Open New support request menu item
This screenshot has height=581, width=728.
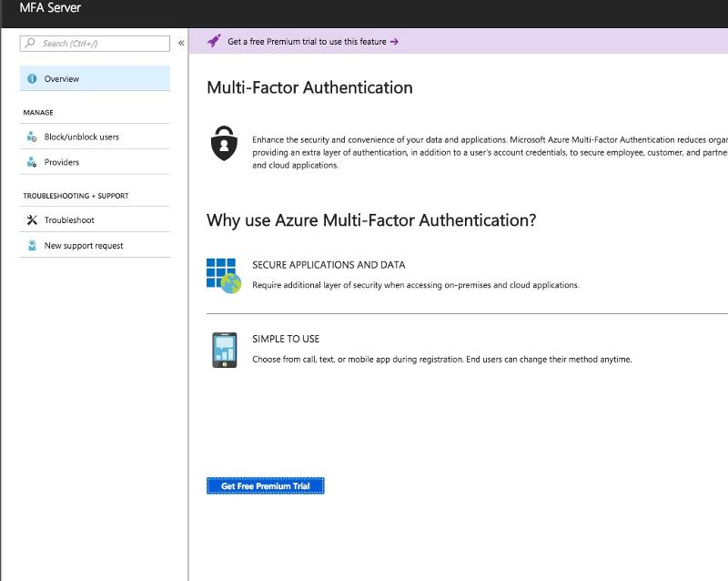[x=95, y=245]
